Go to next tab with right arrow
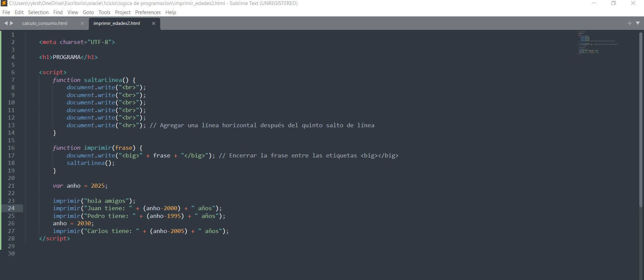644x280 pixels. (12, 23)
